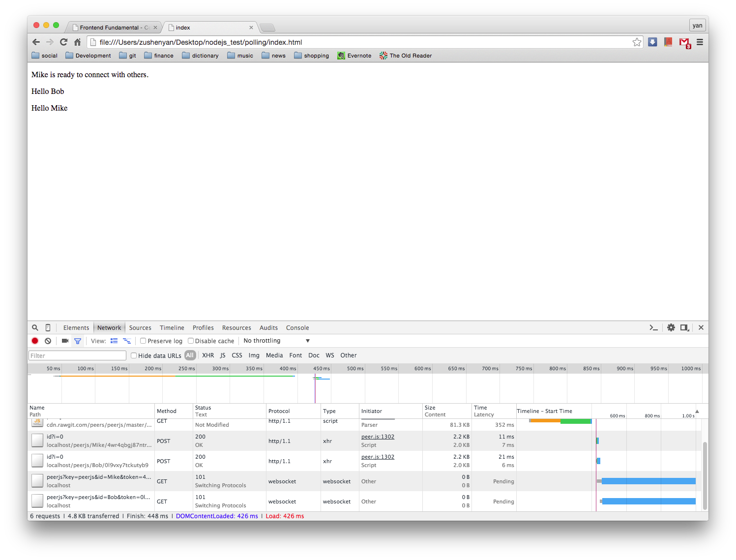Toggle screenshot capture camera icon

click(65, 341)
